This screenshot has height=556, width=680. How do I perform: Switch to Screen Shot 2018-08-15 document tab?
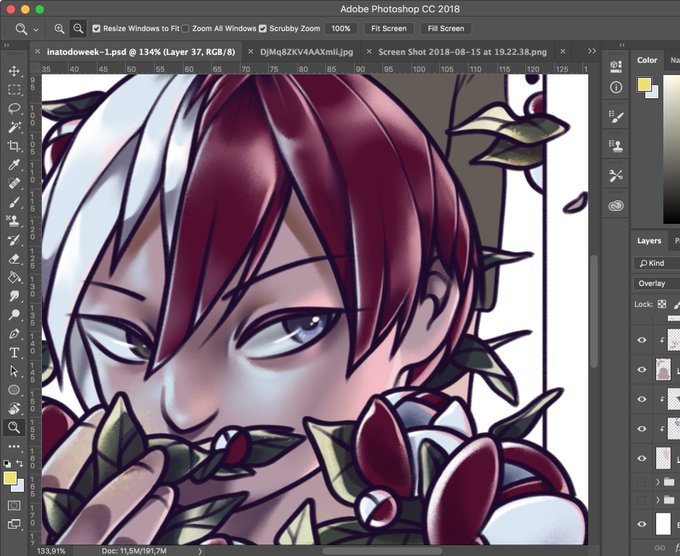click(462, 52)
